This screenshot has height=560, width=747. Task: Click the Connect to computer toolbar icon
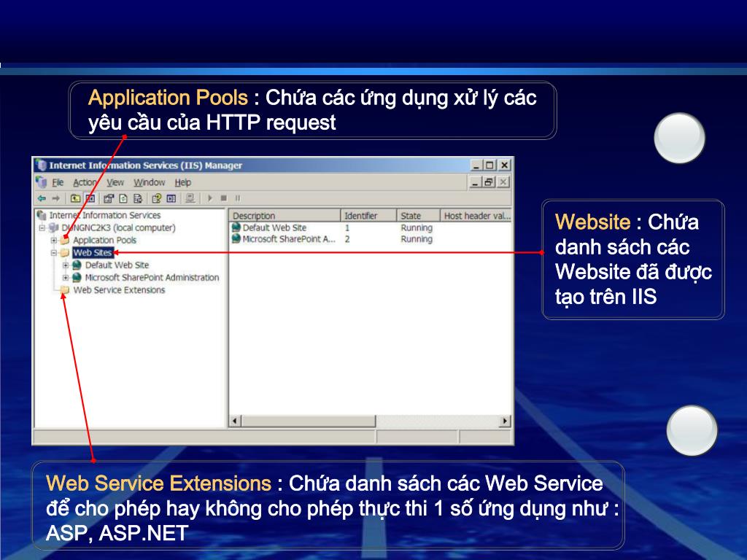[190, 198]
